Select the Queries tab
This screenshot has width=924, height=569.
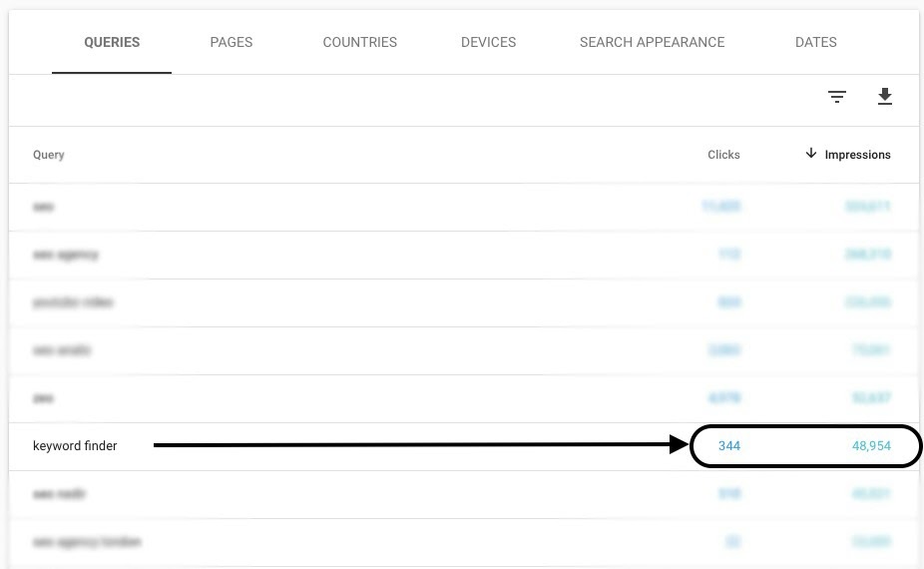112,43
